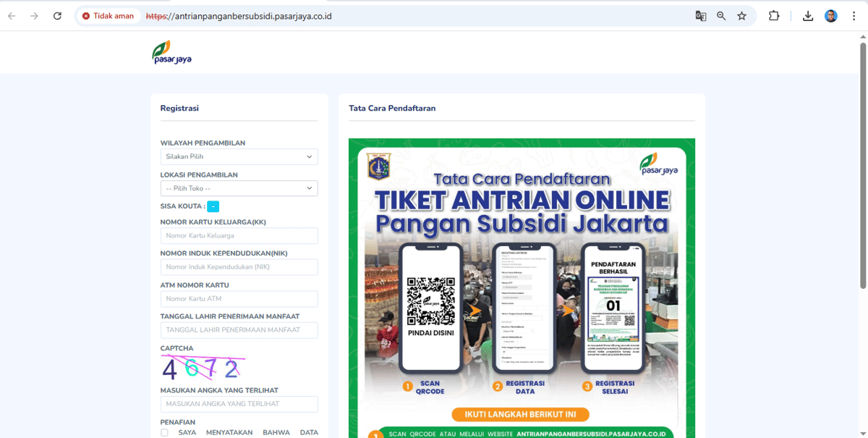
Task: Click the Nomor Induk Kependudukan field
Action: [x=239, y=266]
